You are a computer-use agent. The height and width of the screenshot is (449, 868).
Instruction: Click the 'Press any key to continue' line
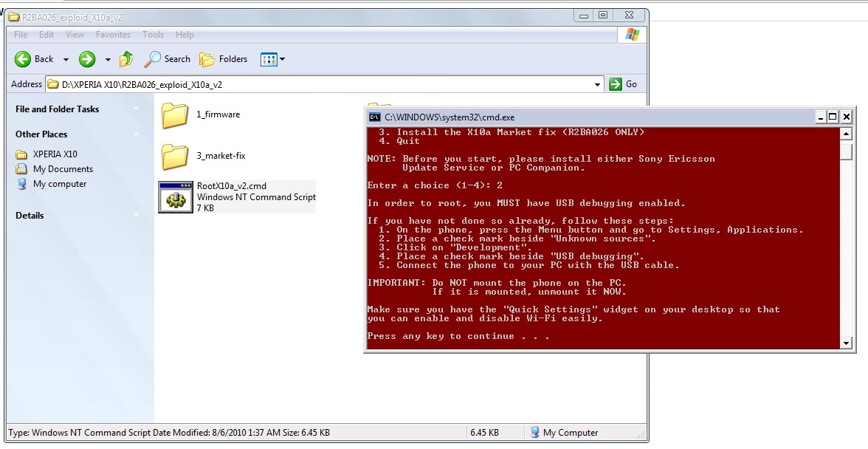(x=458, y=336)
